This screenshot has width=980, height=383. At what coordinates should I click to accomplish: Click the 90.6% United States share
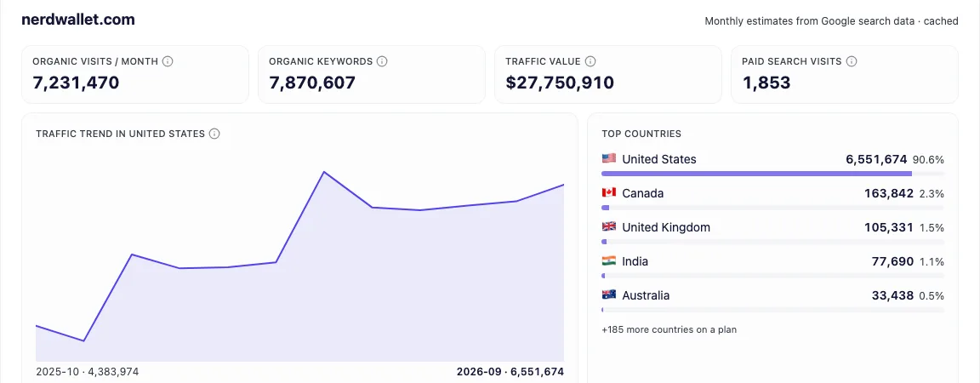point(928,160)
